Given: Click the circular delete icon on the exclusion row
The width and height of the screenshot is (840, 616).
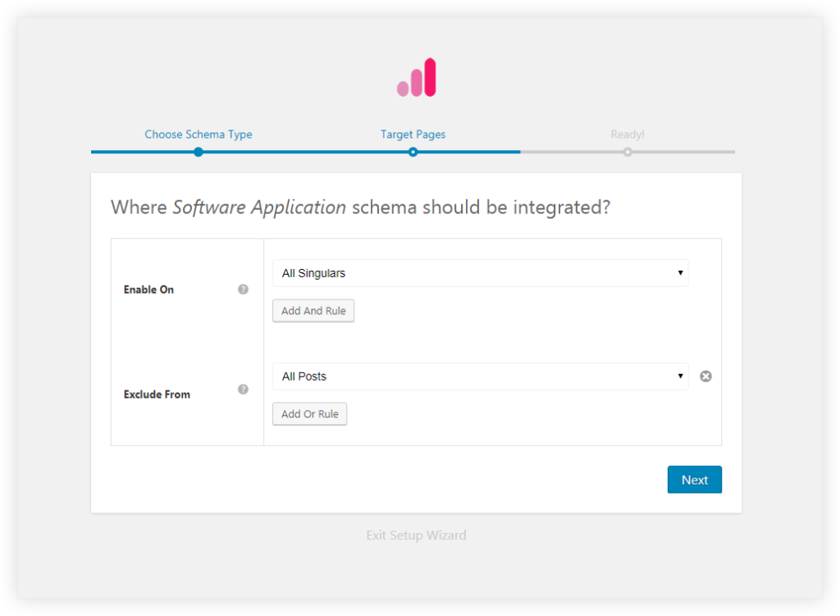Looking at the screenshot, I should click(x=705, y=376).
